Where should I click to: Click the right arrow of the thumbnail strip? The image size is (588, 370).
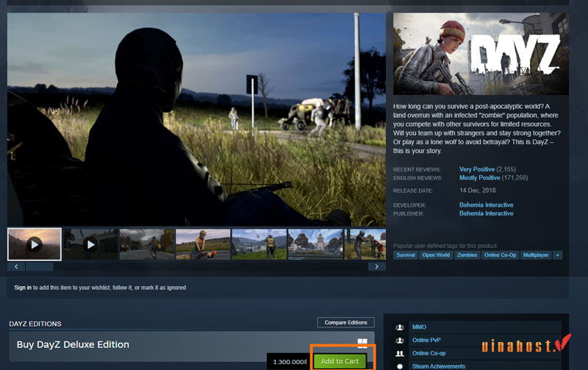coord(376,266)
